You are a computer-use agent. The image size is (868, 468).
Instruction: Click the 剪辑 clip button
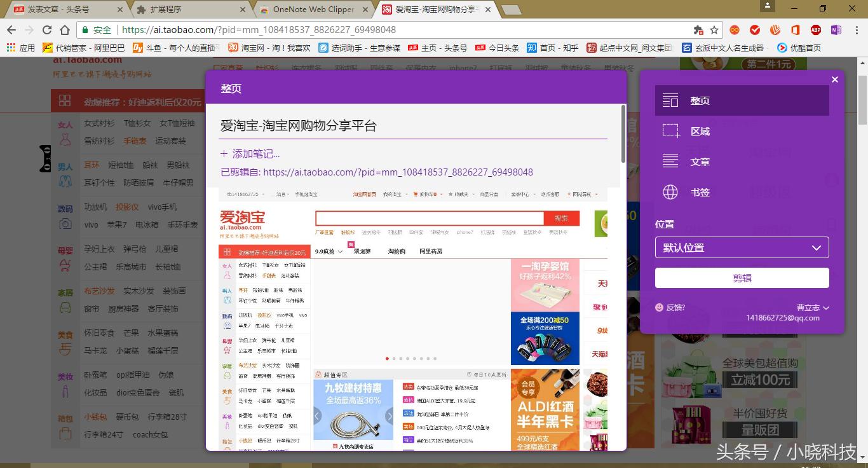click(742, 278)
